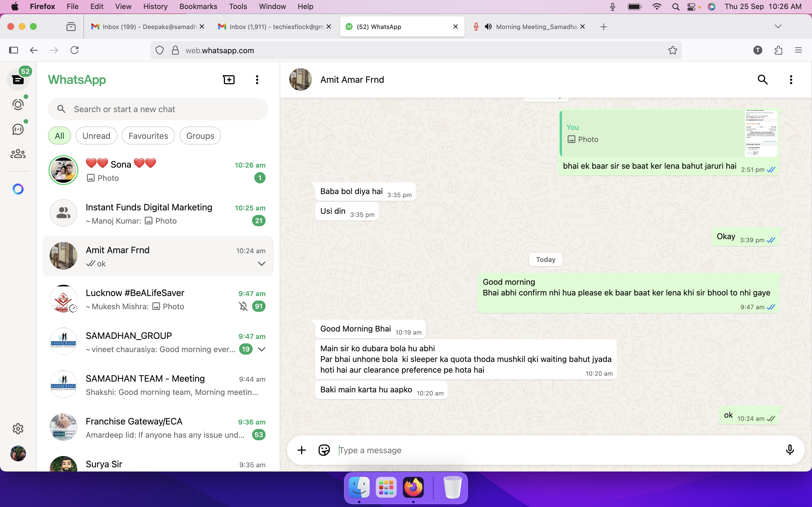Select the Unread filter chip
Image resolution: width=812 pixels, height=507 pixels.
(96, 136)
